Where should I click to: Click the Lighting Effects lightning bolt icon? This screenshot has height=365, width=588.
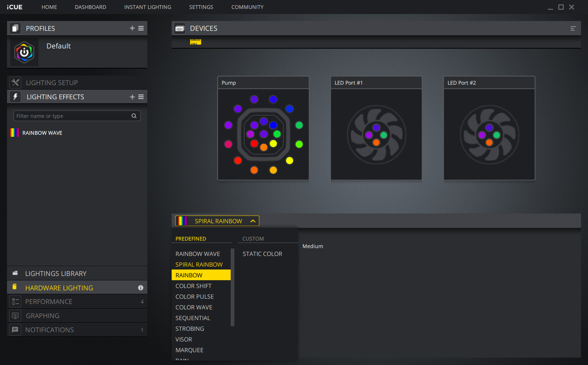(x=15, y=97)
